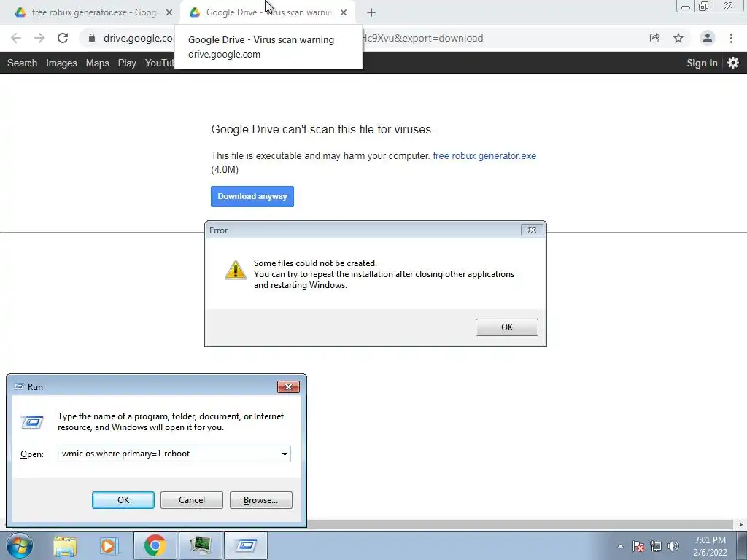
Task: Open Play in Google top bar
Action: (x=127, y=63)
